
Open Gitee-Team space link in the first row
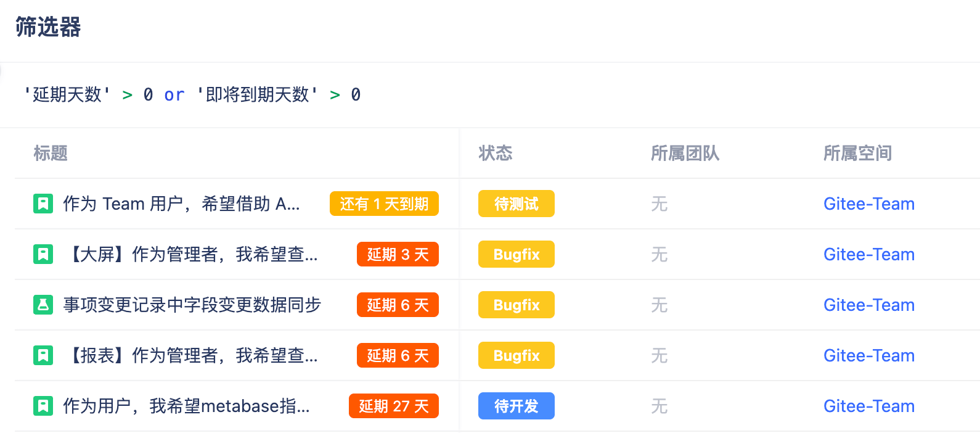(868, 204)
